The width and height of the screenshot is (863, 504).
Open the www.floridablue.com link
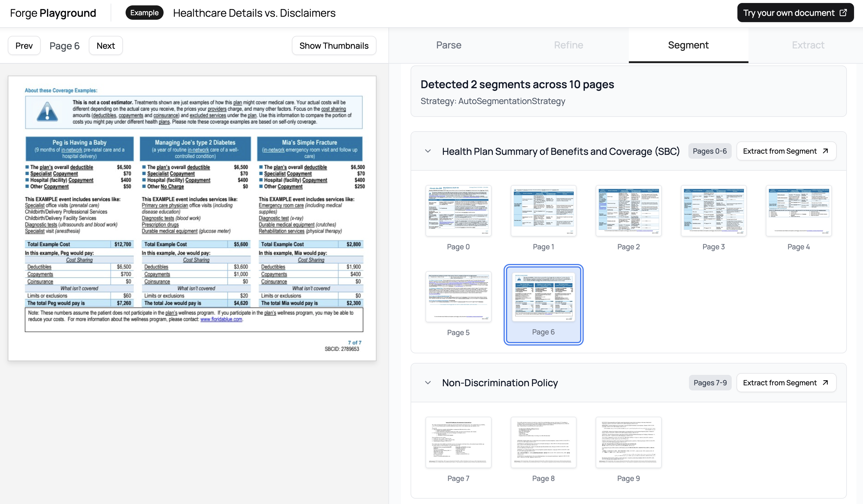pyautogui.click(x=221, y=319)
